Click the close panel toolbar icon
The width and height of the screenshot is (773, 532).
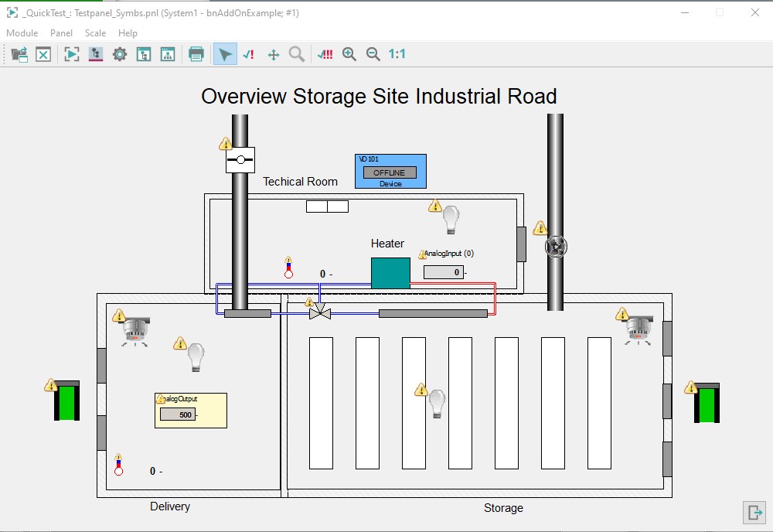tap(43, 54)
